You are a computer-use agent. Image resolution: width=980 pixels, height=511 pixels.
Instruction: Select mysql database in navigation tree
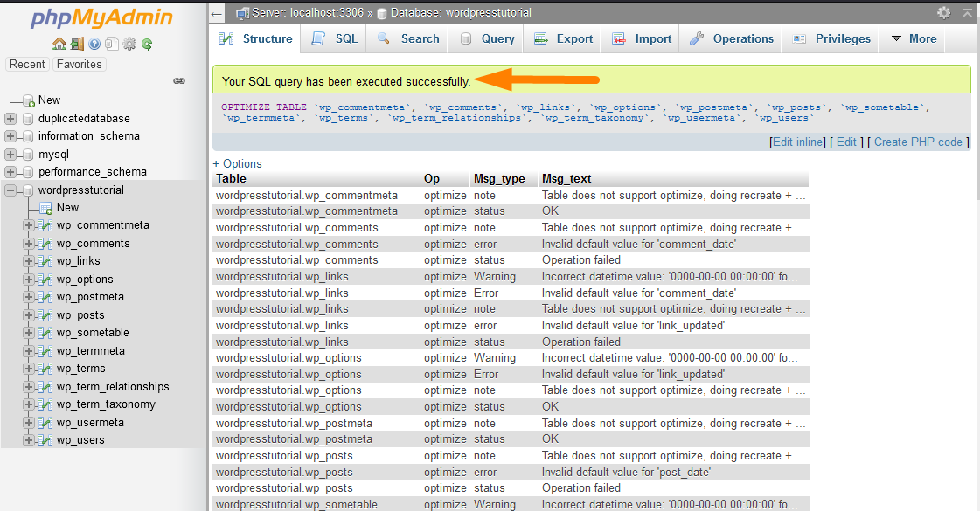53,155
